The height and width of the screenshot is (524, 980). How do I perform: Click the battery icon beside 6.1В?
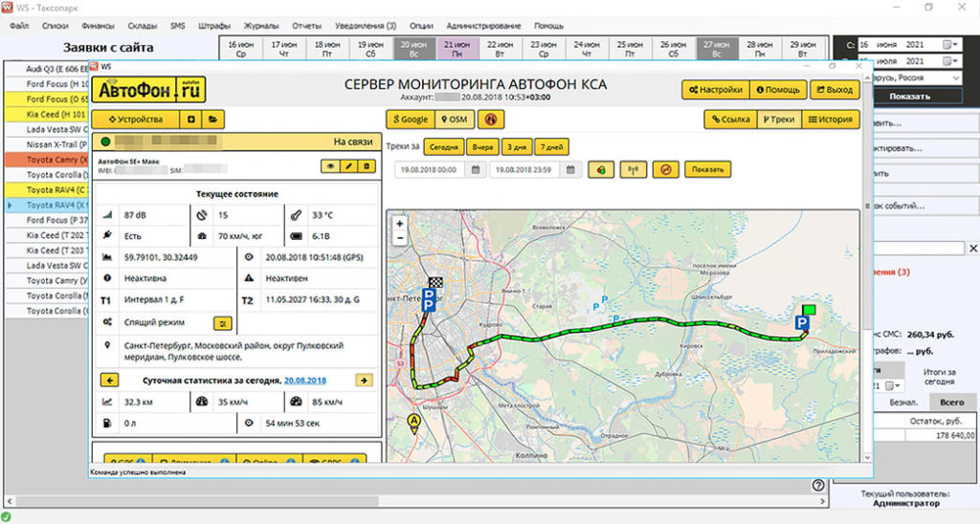pyautogui.click(x=297, y=236)
